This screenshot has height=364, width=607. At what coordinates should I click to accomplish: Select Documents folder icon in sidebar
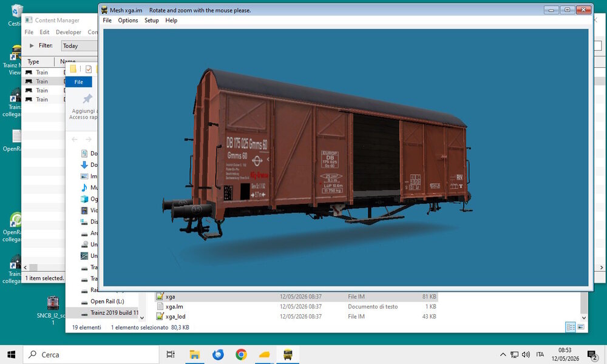[x=84, y=153]
